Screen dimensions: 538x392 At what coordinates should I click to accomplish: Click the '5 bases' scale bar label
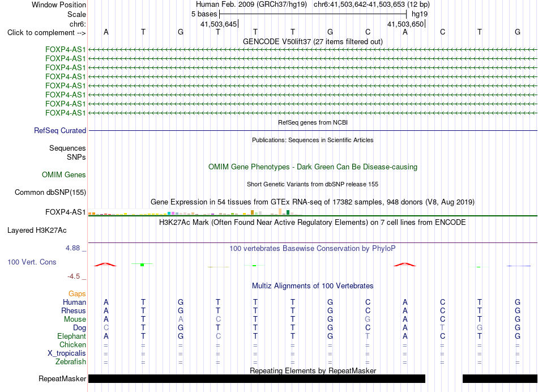(x=204, y=14)
